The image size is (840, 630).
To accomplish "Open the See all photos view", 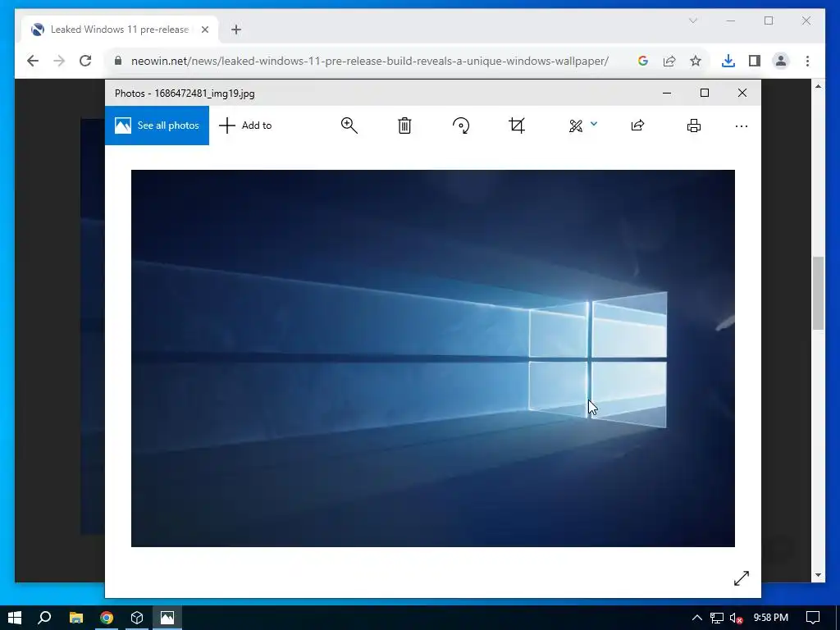I will tap(157, 126).
